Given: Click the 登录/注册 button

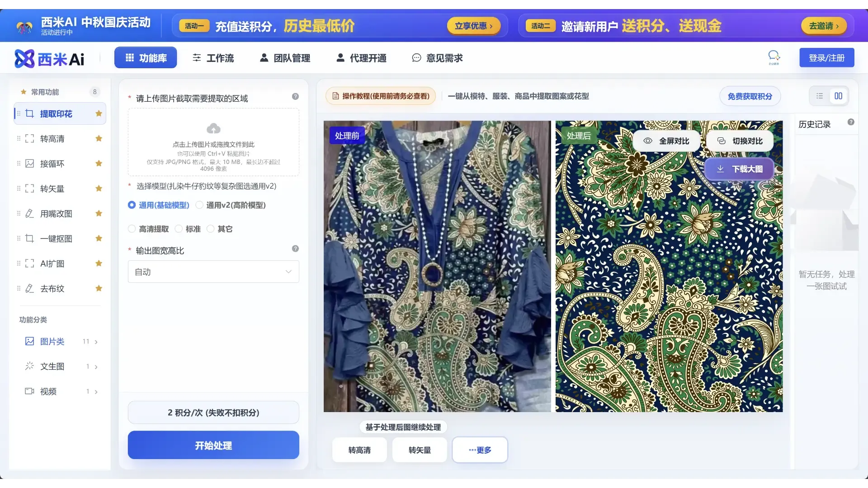Looking at the screenshot, I should click(826, 58).
